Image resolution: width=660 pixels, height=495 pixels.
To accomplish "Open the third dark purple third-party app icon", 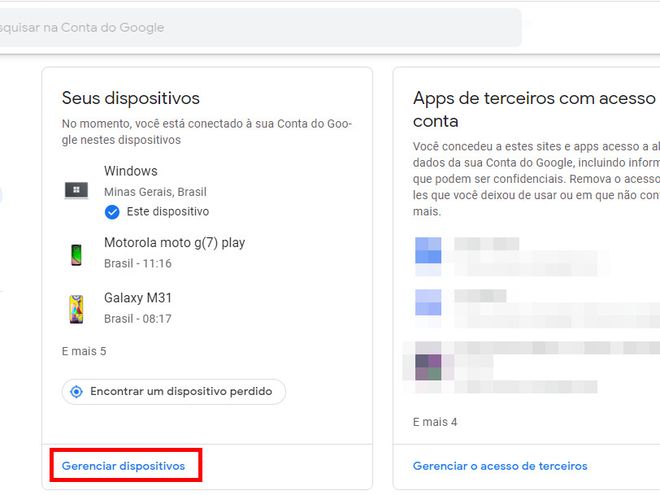I will (428, 367).
